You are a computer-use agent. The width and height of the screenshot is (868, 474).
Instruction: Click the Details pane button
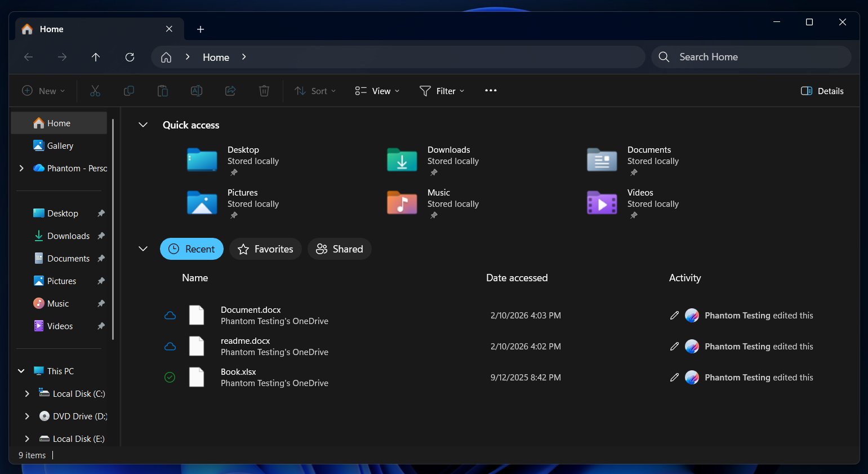pyautogui.click(x=822, y=91)
